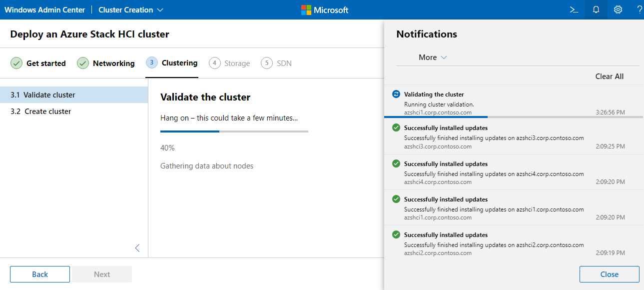Click the step 4 Storage number circle
Image resolution: width=644 pixels, height=290 pixels.
(x=215, y=63)
